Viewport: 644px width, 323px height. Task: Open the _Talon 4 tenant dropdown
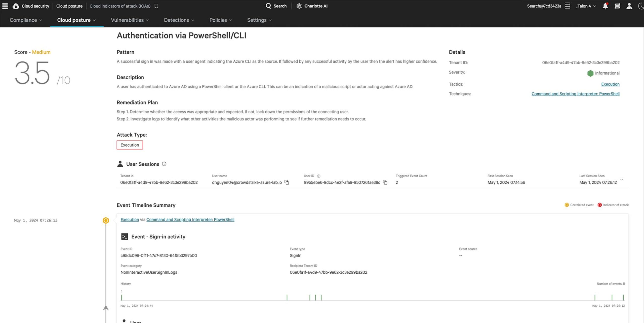[x=586, y=6]
